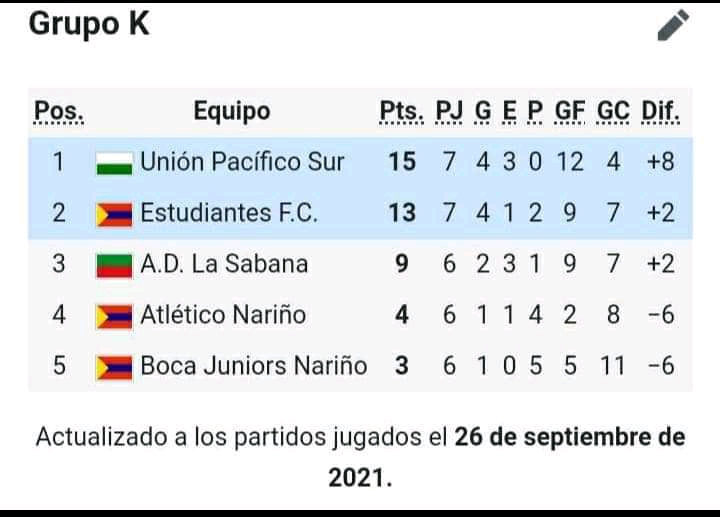This screenshot has height=517, width=720.
Task: Click the A.D. La Sabana flag icon
Action: pyautogui.click(x=114, y=266)
